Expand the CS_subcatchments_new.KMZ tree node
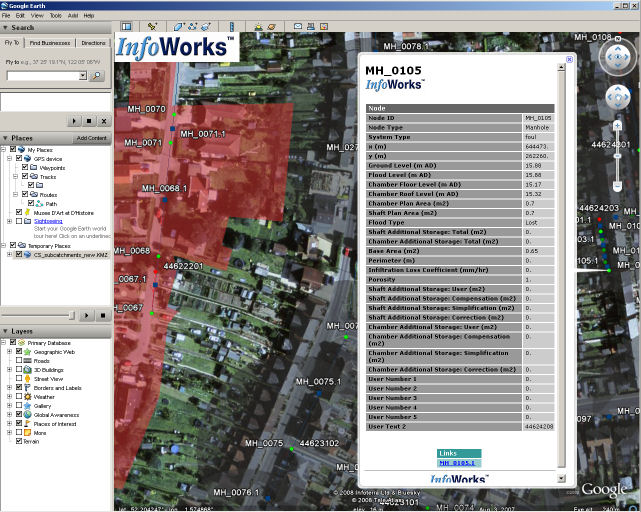 click(x=9, y=254)
